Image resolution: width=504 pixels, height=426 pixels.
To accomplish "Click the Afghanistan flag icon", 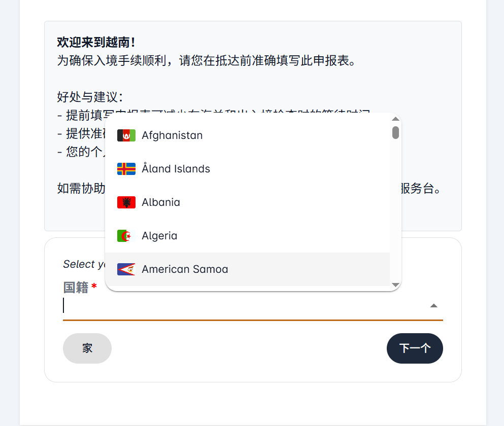I will point(126,135).
